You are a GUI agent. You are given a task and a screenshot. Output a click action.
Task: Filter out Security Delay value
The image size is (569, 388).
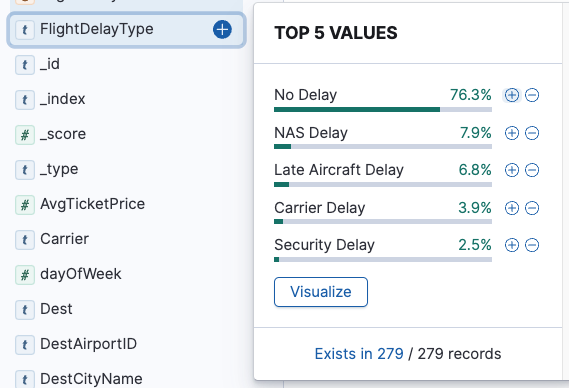point(532,245)
